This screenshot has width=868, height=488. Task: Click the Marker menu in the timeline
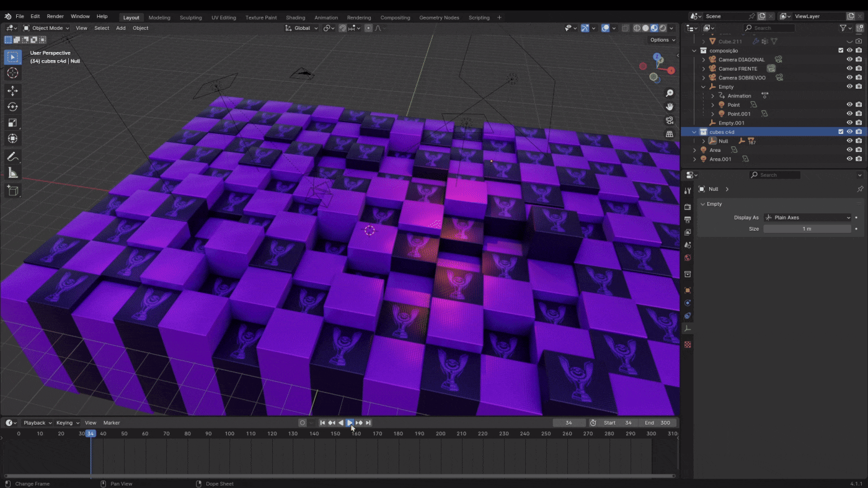pyautogui.click(x=112, y=423)
